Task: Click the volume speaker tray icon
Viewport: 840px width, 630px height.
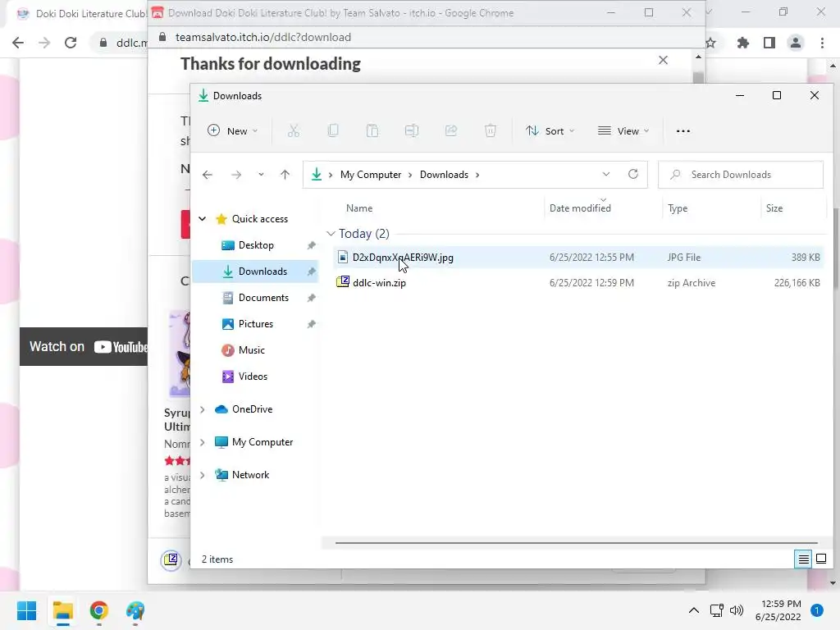Action: click(737, 610)
